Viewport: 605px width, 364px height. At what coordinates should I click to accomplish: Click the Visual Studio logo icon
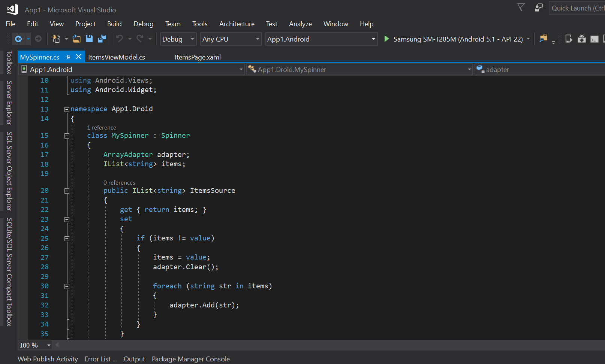click(12, 9)
